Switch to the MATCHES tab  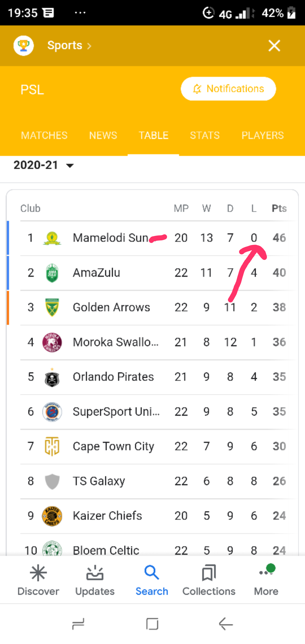tap(44, 135)
